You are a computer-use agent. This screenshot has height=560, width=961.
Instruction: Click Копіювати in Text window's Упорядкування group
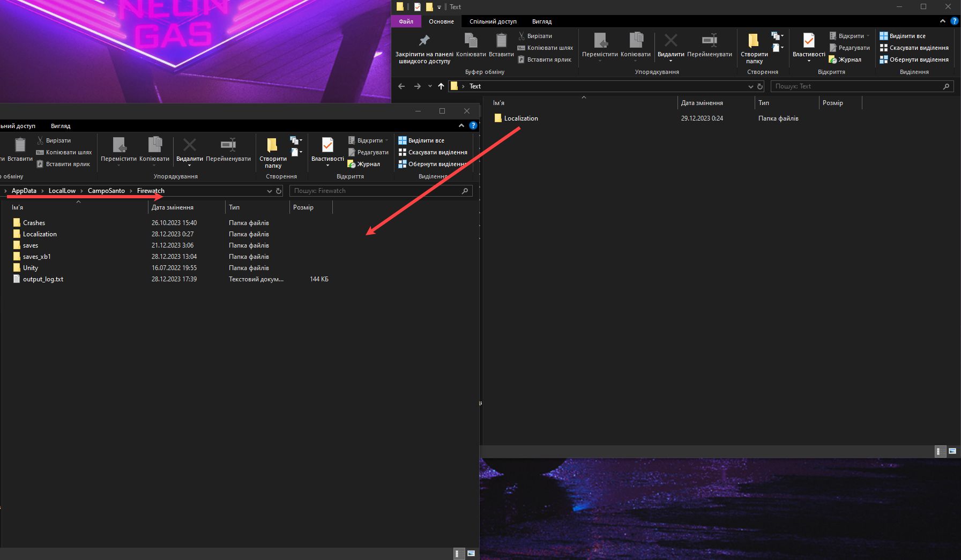click(x=636, y=46)
